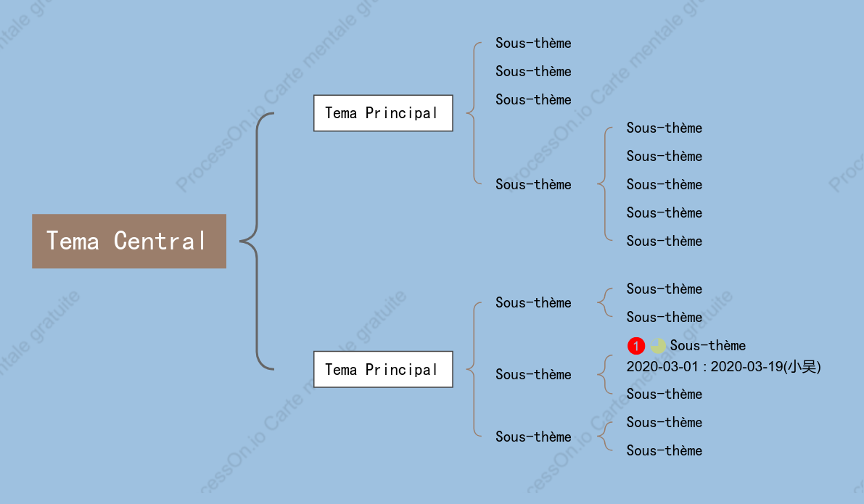Select the upper-branch Sous-thème that has five children
This screenshot has height=504, width=864.
coord(533,184)
